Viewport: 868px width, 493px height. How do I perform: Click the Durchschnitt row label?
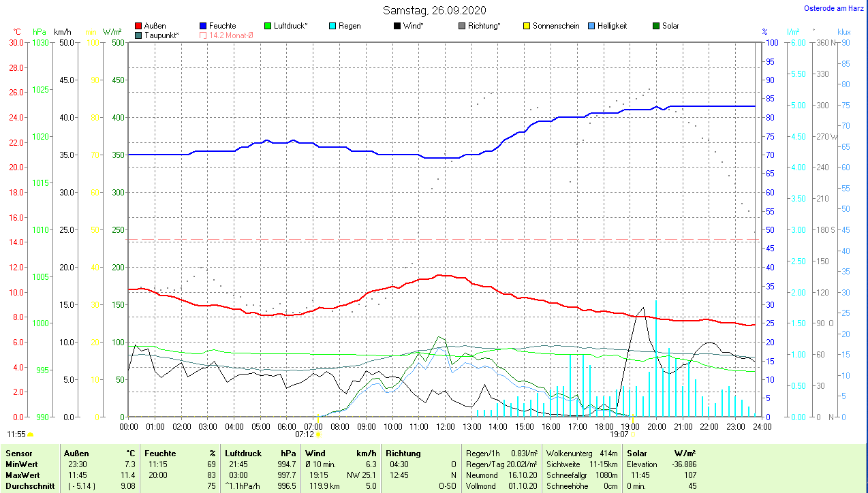(x=29, y=486)
